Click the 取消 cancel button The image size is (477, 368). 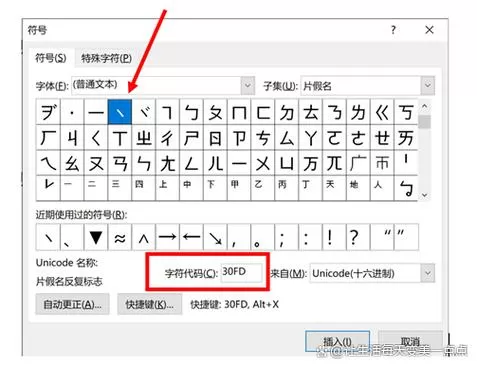pos(410,341)
